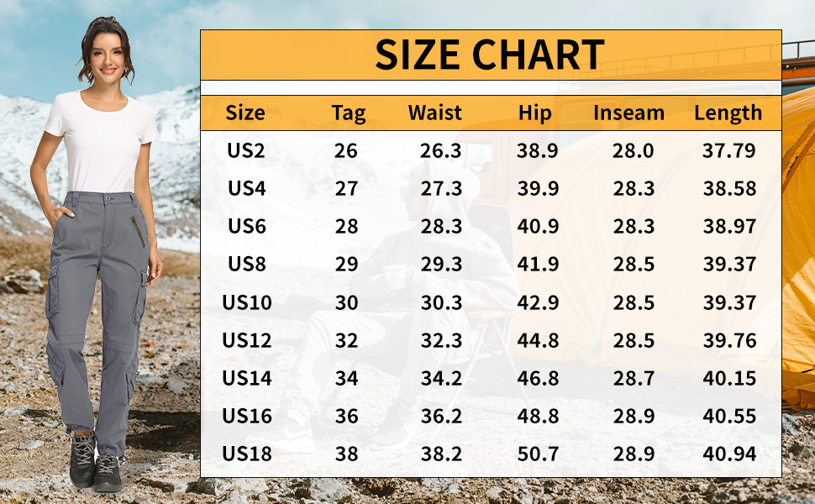Click the Size column header
The image size is (815, 504).
click(245, 113)
